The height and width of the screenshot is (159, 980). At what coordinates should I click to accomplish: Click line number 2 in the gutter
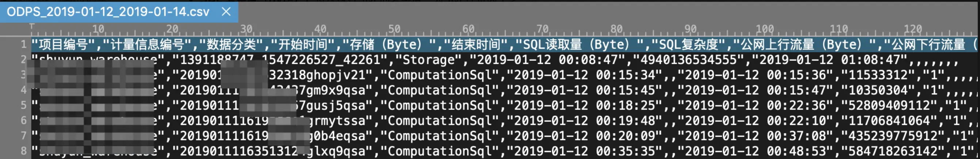pos(23,59)
